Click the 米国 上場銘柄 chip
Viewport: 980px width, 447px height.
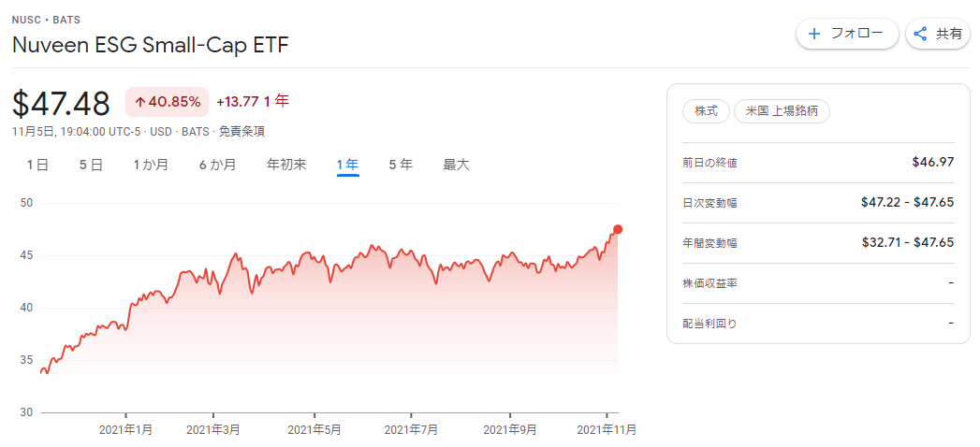click(x=782, y=112)
